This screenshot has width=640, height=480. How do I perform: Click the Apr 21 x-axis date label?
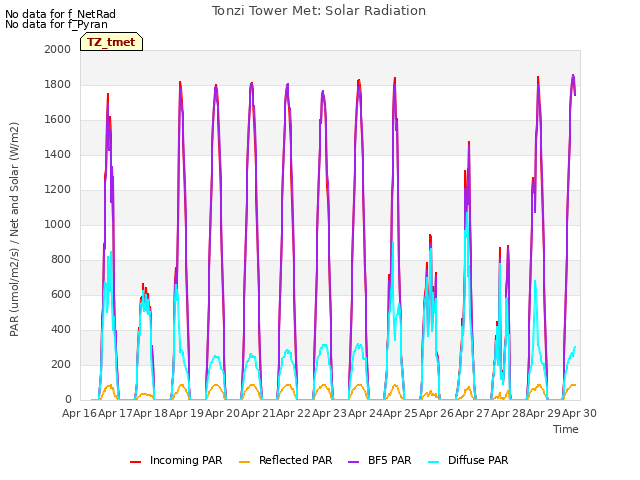pos(258,413)
